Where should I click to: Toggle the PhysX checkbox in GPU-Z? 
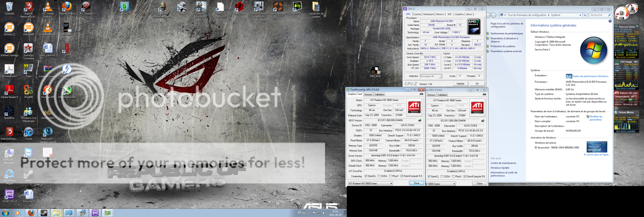[390, 176]
